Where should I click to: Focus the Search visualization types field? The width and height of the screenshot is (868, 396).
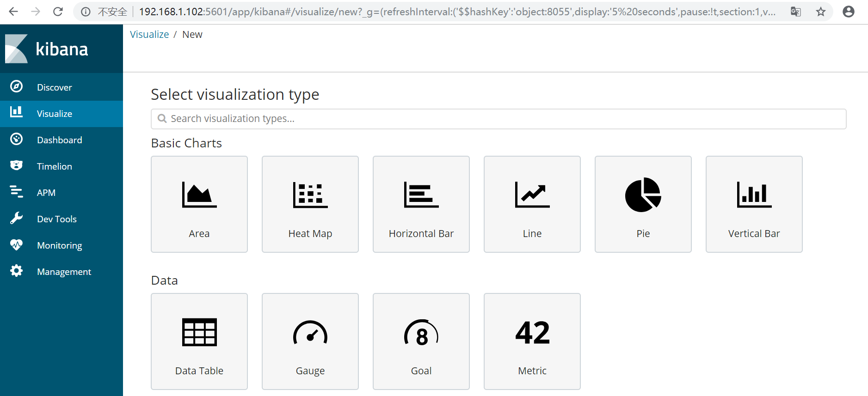coord(499,119)
